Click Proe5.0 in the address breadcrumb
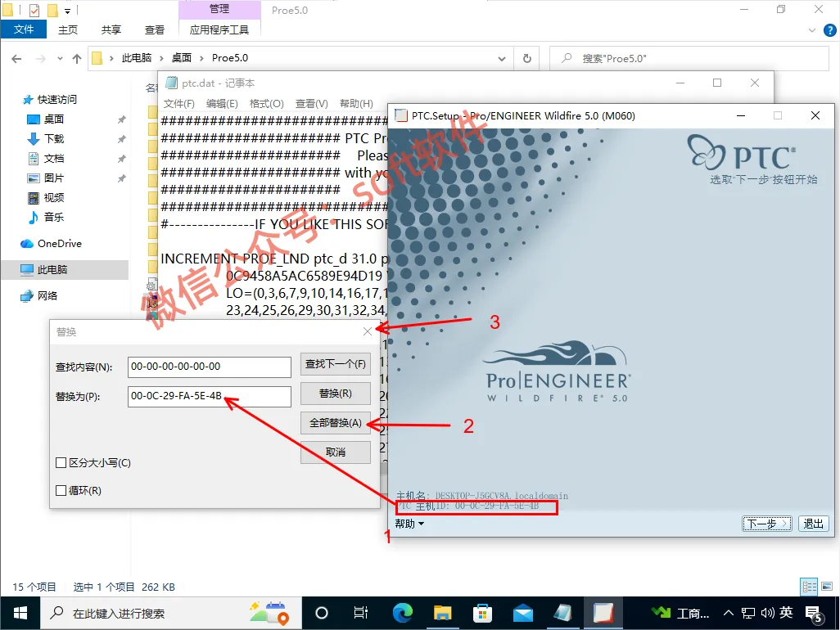This screenshot has height=630, width=840. click(x=230, y=58)
